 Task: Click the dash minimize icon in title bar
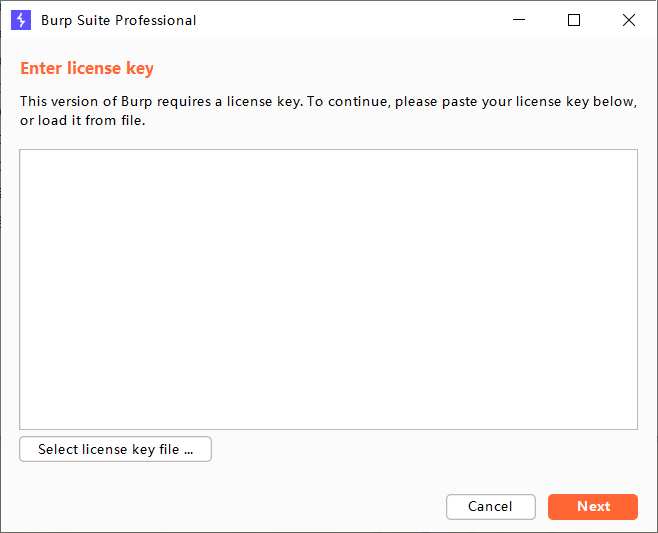pyautogui.click(x=520, y=20)
